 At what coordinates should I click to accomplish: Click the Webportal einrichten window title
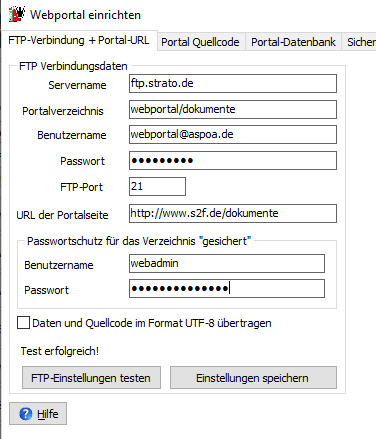[85, 15]
